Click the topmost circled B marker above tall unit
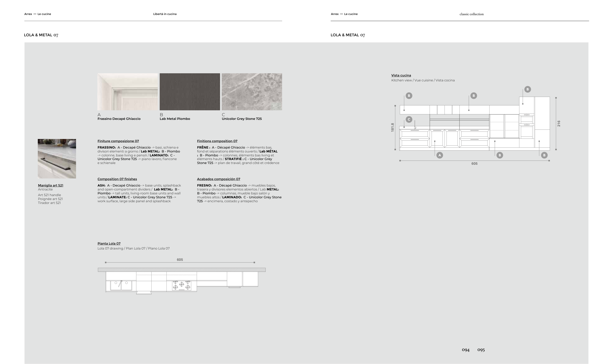This screenshot has height=364, width=613. pos(528,89)
